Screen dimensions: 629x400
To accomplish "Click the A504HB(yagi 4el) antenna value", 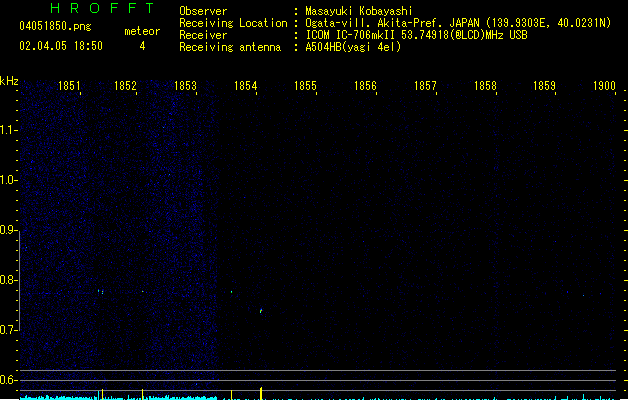I will pyautogui.click(x=353, y=47).
